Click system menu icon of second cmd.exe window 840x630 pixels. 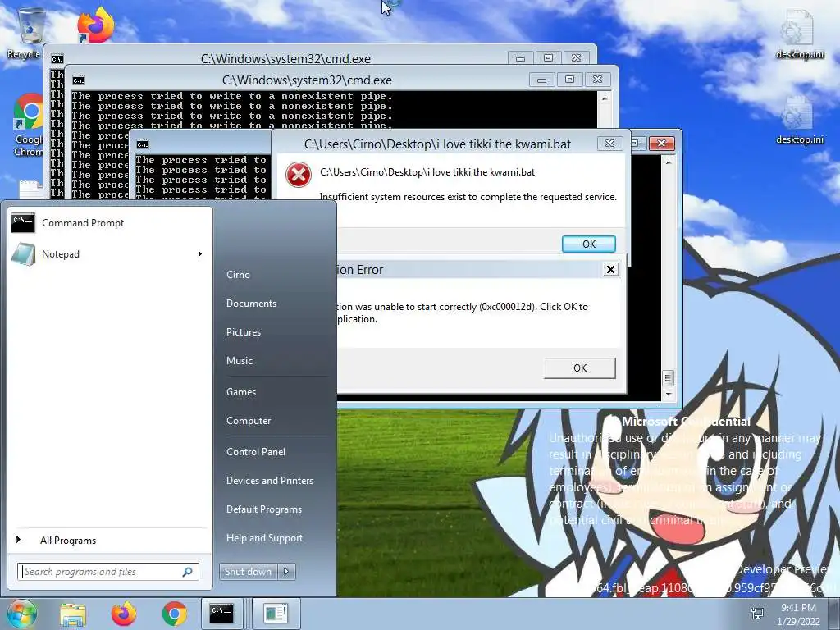78,80
